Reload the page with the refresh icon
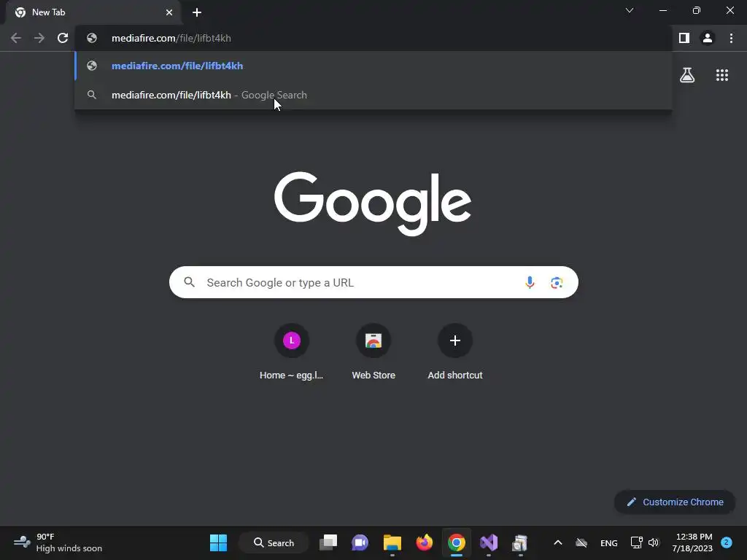Viewport: 747px width, 560px height. tap(63, 38)
